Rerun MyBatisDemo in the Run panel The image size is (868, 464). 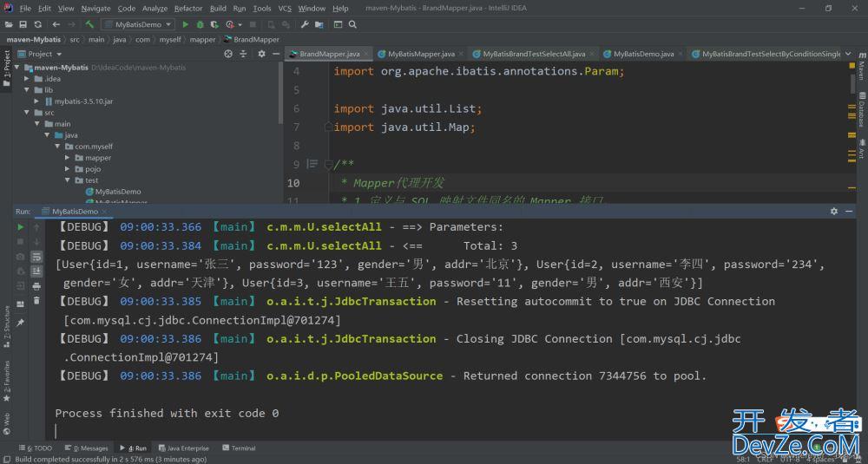[21, 227]
